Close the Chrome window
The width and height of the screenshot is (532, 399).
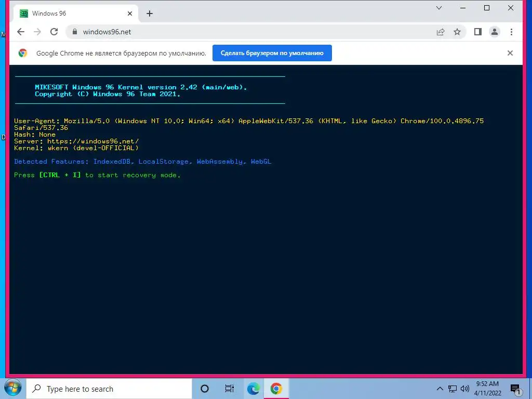511,8
